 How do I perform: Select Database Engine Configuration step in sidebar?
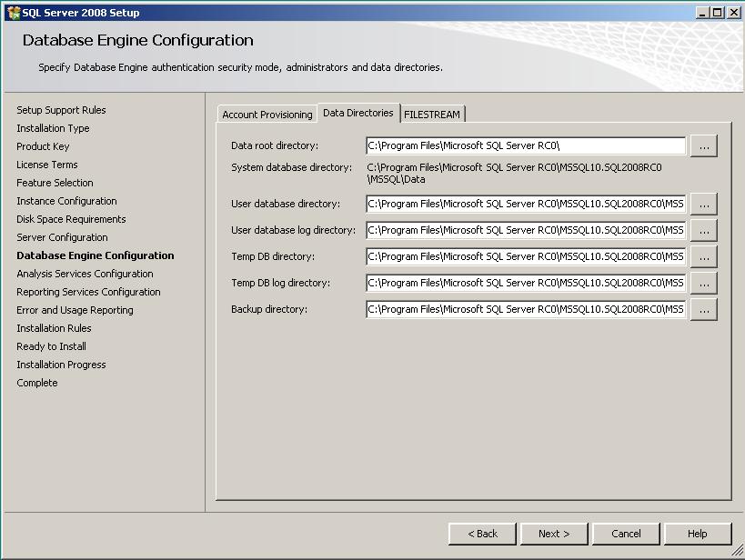click(x=95, y=255)
